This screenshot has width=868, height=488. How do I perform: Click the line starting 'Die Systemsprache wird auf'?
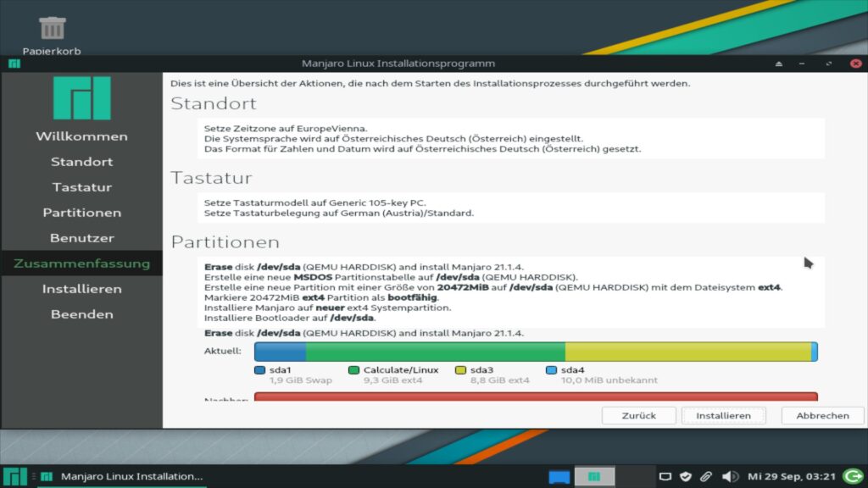(x=393, y=139)
